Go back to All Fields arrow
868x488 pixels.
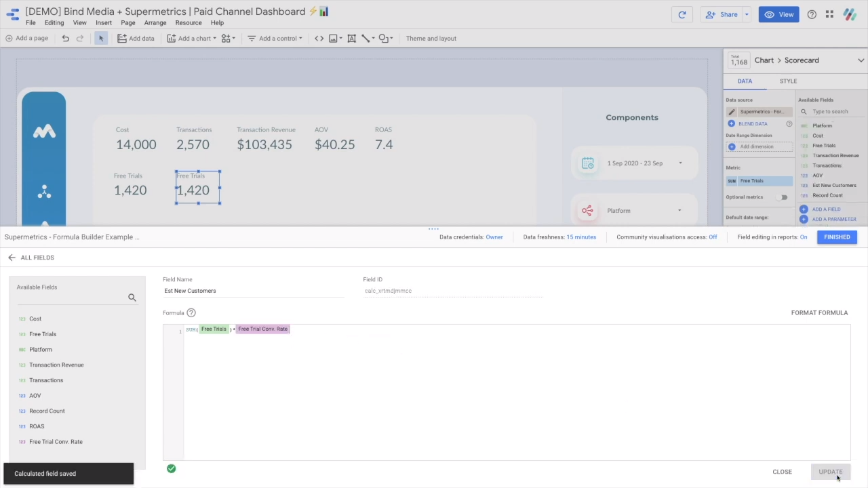(x=12, y=258)
